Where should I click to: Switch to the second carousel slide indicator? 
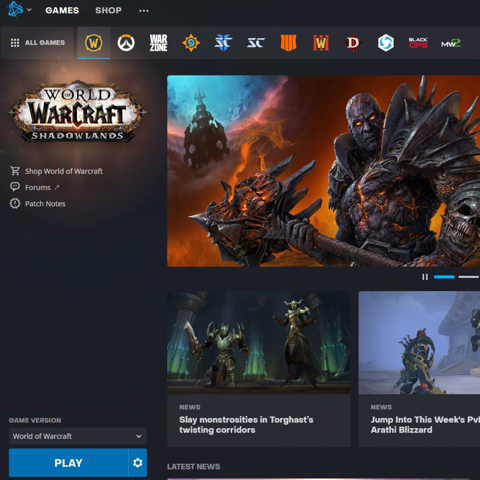[x=469, y=277]
